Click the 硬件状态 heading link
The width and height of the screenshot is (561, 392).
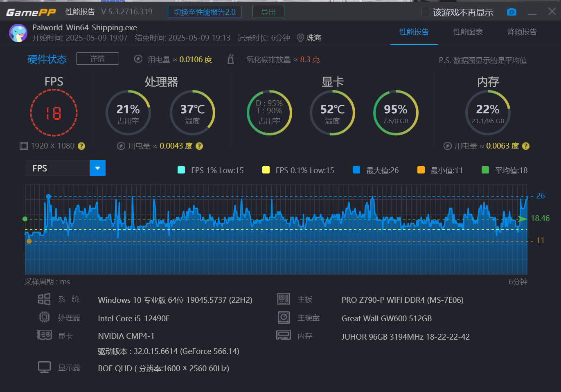47,59
